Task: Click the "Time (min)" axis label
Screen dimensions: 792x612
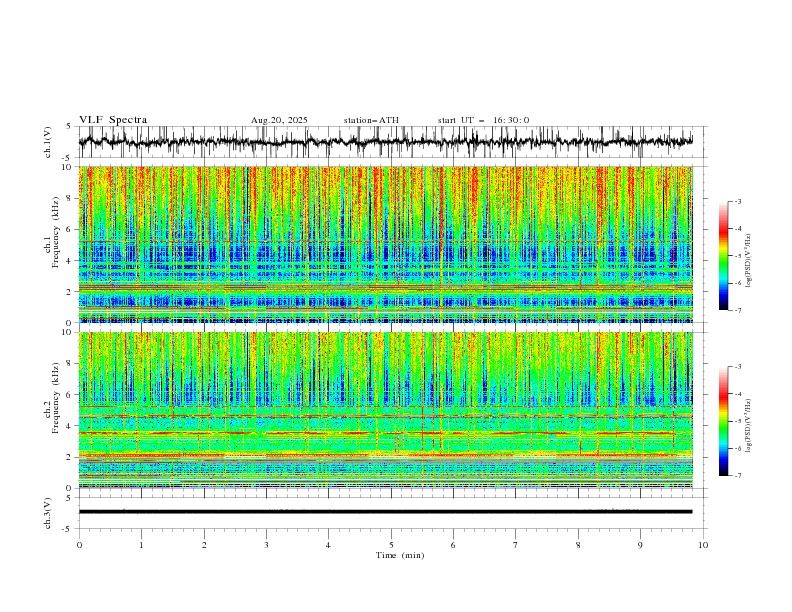Action: pyautogui.click(x=400, y=555)
